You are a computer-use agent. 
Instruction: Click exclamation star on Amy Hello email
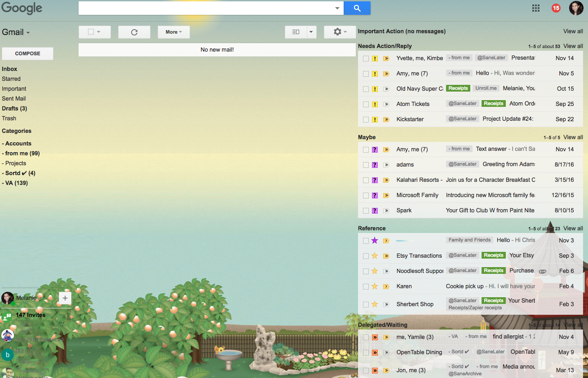[x=375, y=74]
